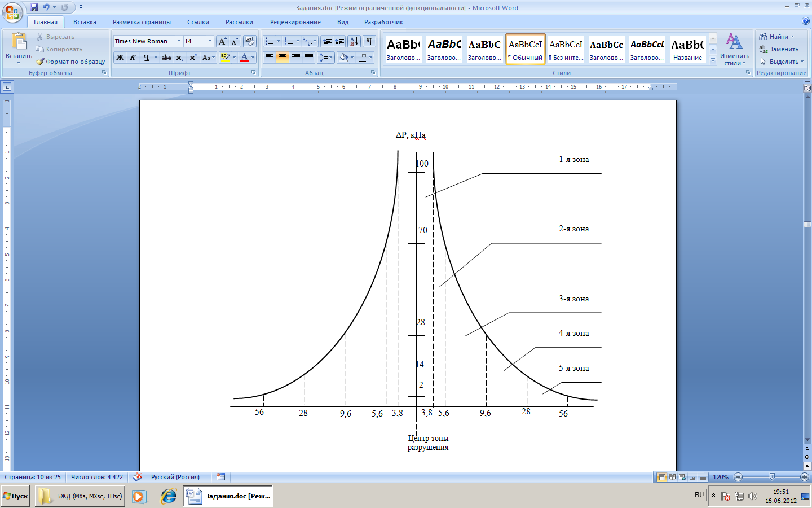Image resolution: width=812 pixels, height=508 pixels.
Task: Open the Рецензирование tab
Action: tap(295, 22)
